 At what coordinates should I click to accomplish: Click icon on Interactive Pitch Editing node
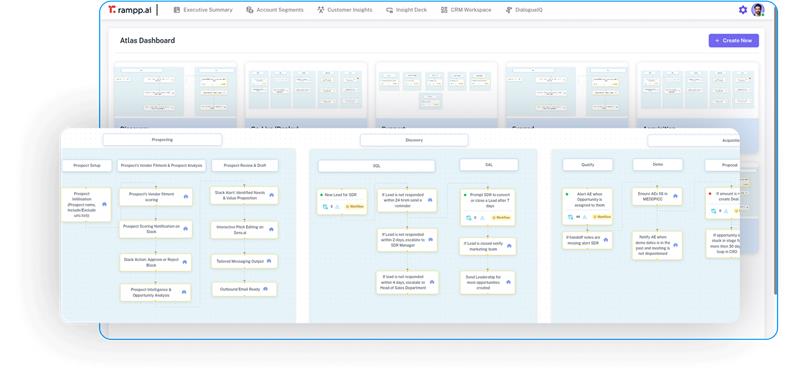271,229
